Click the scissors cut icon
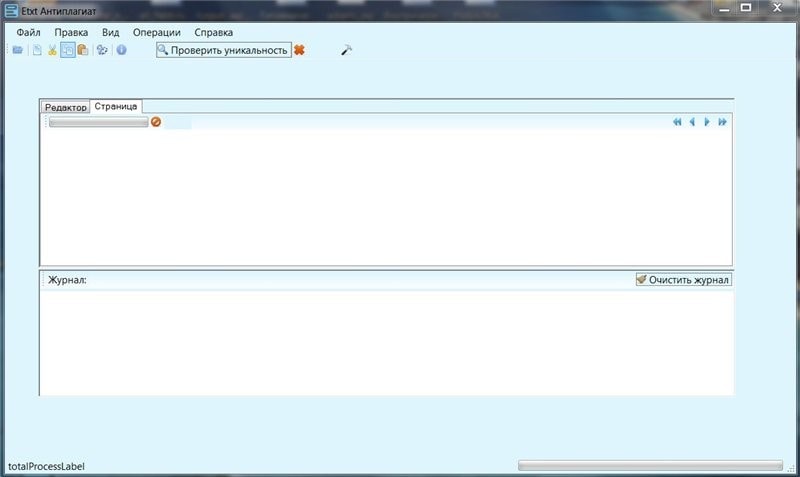This screenshot has width=800, height=477. pyautogui.click(x=52, y=50)
